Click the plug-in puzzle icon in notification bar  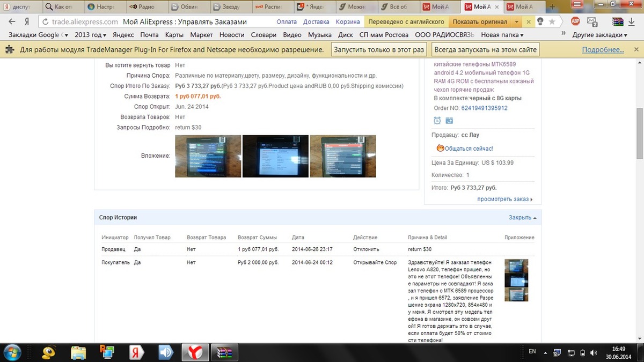point(10,50)
